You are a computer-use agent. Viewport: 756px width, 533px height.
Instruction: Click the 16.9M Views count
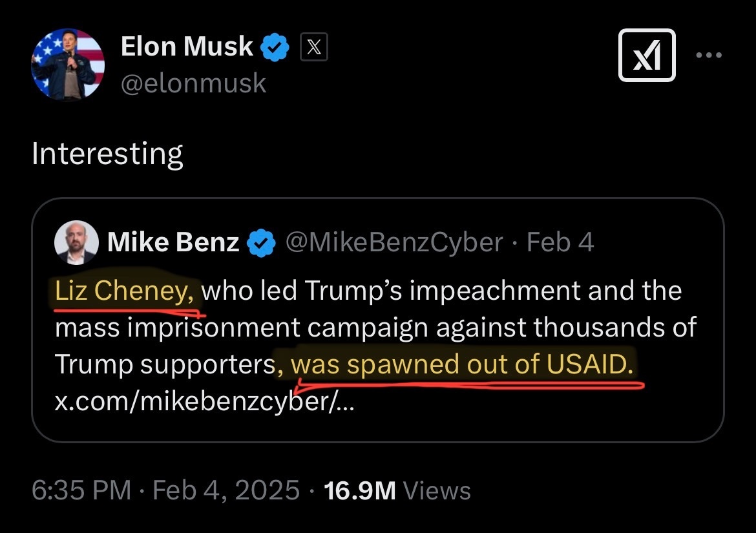click(397, 490)
